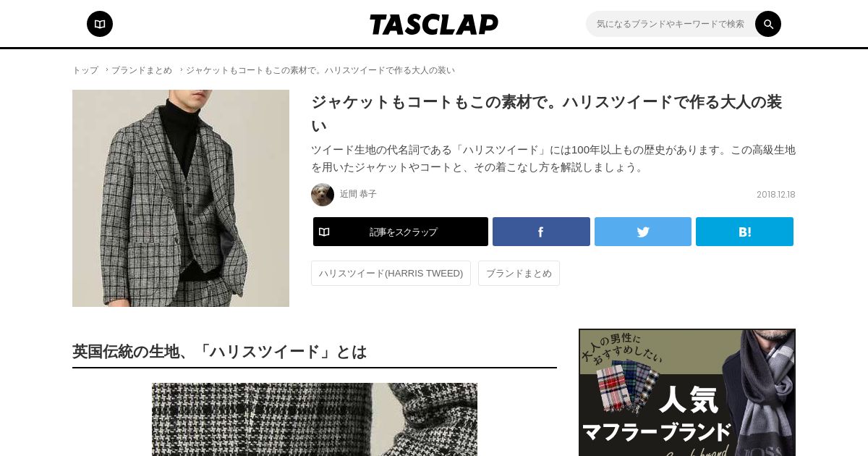Open the scrapbook icon in header
This screenshot has width=868, height=456.
[100, 24]
